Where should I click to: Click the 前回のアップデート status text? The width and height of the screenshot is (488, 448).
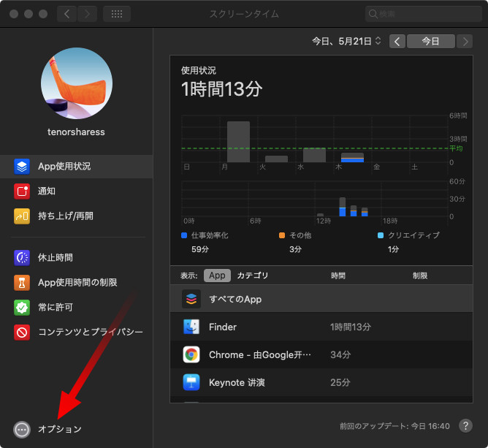click(394, 426)
